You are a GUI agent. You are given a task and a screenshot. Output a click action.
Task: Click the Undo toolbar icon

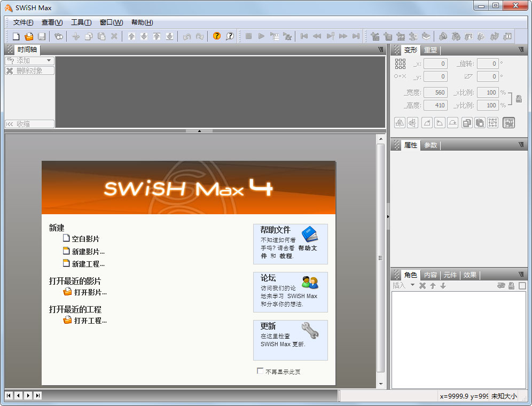pyautogui.click(x=186, y=36)
